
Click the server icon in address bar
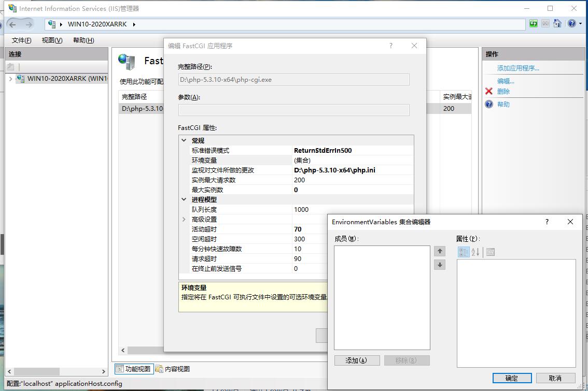[52, 24]
